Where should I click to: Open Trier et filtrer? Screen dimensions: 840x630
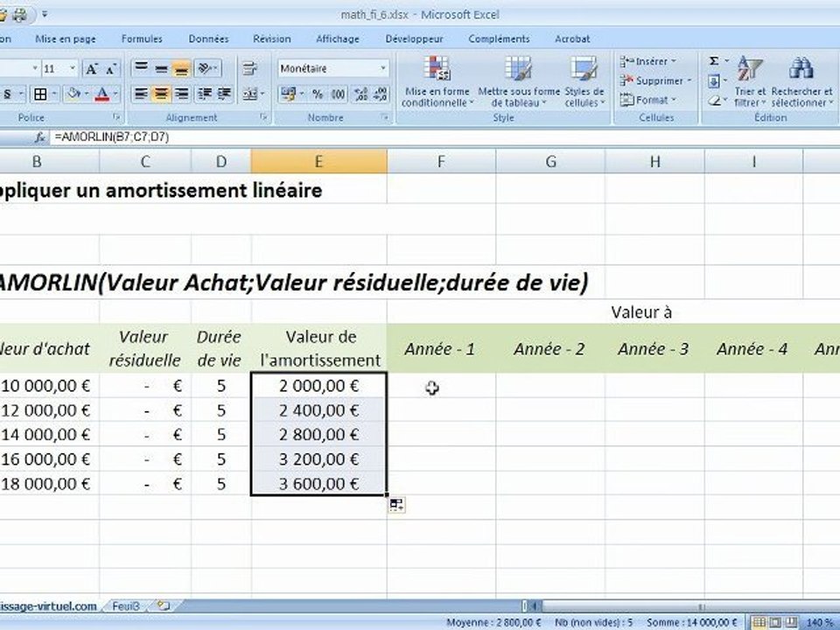coord(750,81)
